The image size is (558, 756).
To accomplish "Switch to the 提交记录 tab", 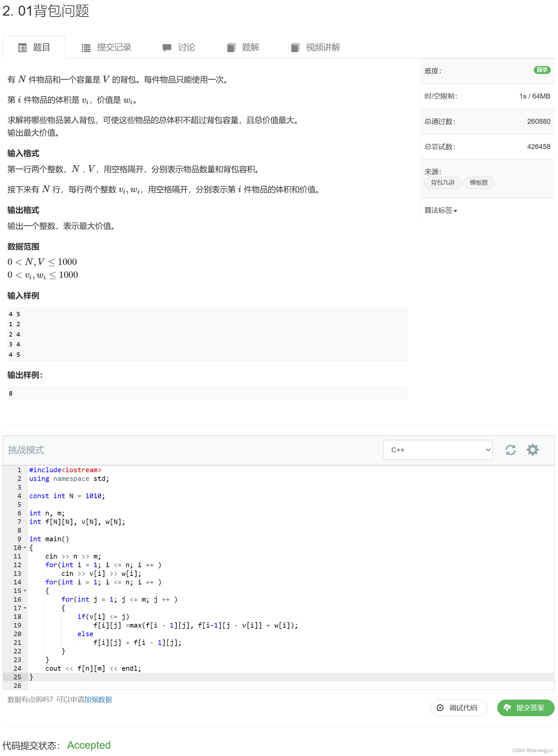I will pyautogui.click(x=107, y=47).
